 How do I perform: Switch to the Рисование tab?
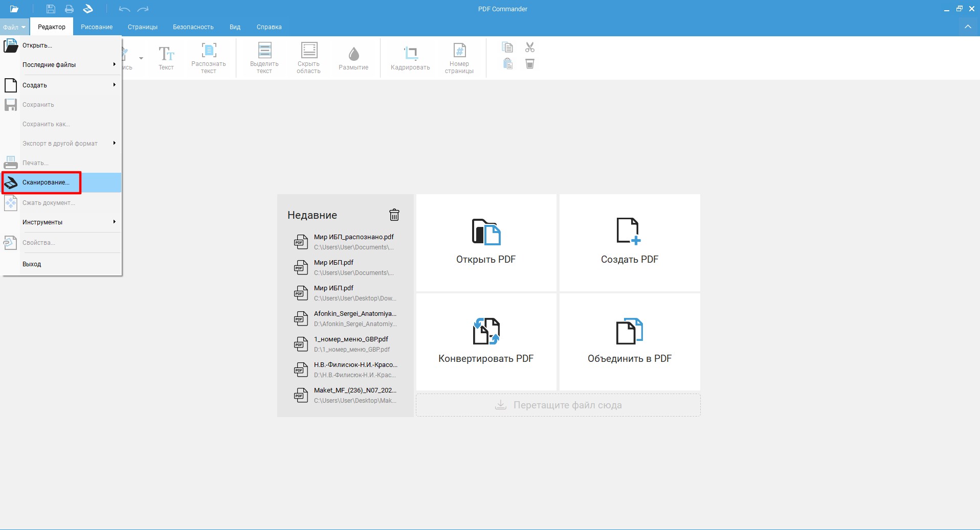97,27
